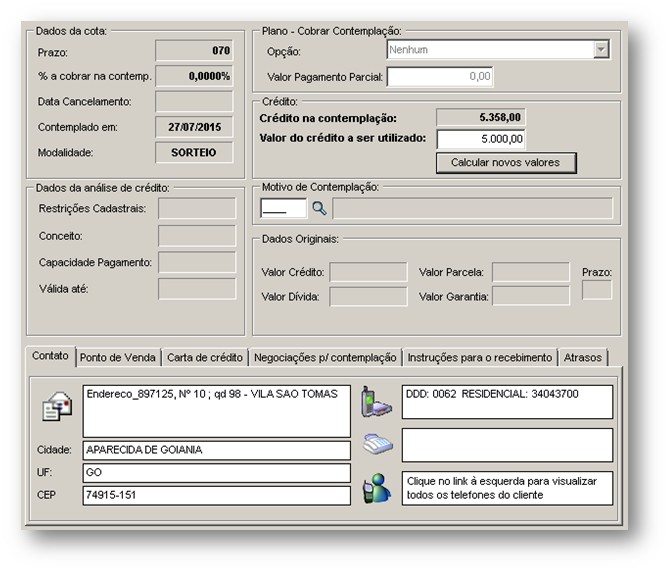Click the Capacidade Pagamento field
670x572 pixels.
click(x=197, y=262)
